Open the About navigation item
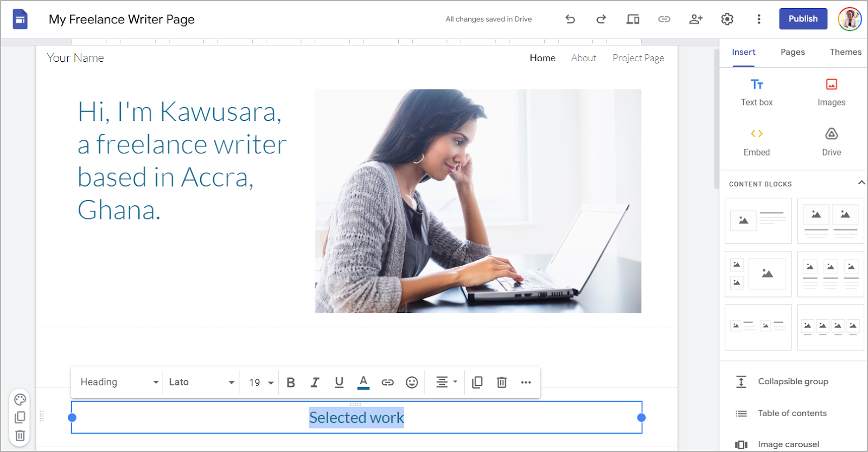 (x=584, y=58)
